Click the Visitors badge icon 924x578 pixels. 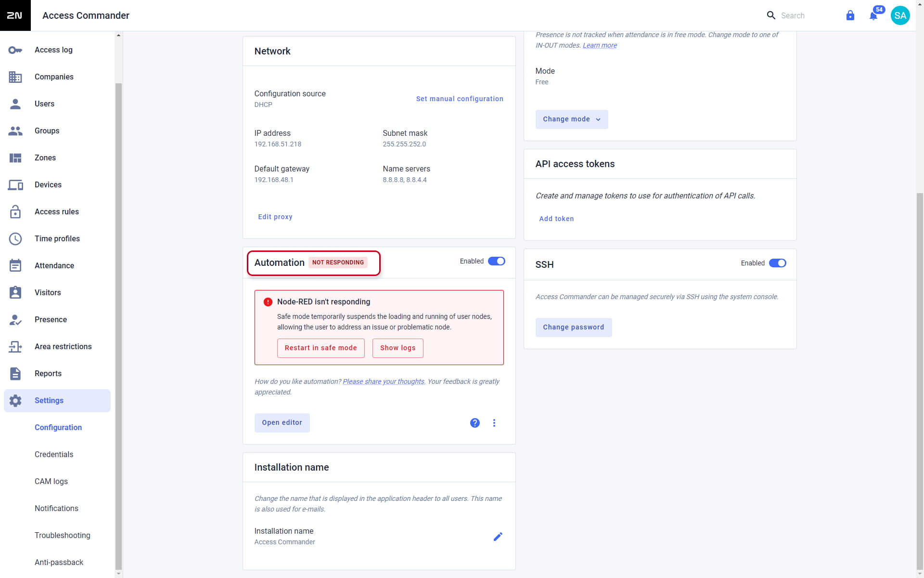[x=15, y=292]
